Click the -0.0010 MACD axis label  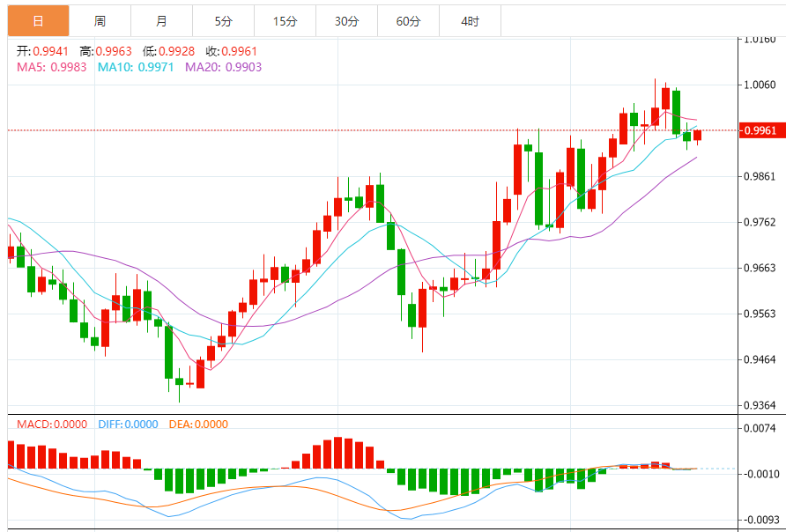pos(760,474)
